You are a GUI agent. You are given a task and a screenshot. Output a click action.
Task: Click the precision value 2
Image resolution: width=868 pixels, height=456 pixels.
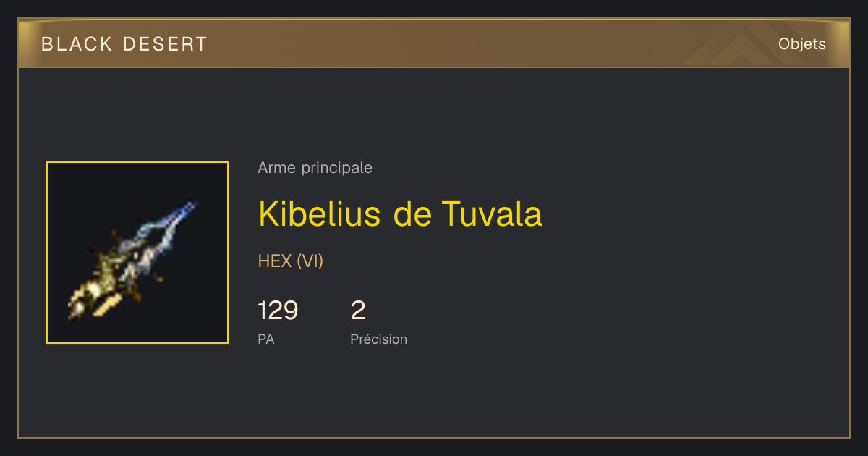click(x=358, y=311)
